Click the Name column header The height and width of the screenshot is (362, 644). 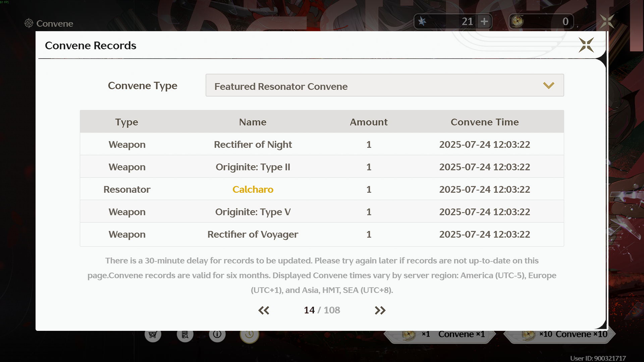pyautogui.click(x=253, y=122)
